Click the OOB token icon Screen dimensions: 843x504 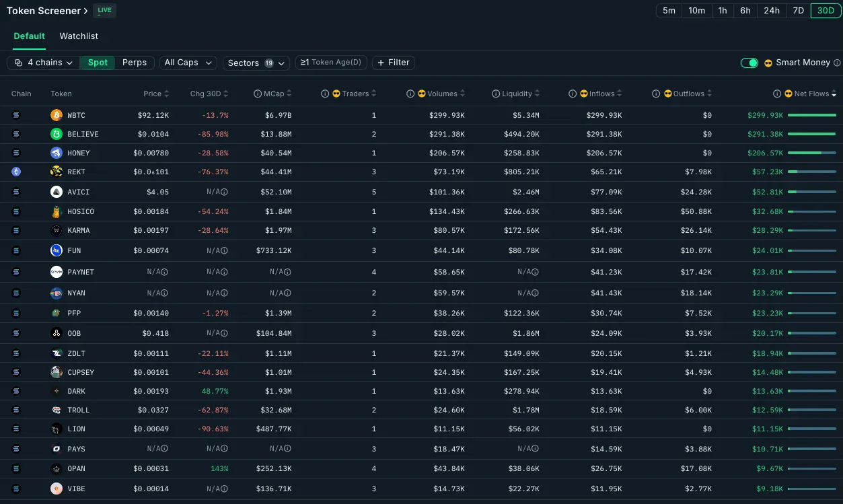click(x=57, y=333)
